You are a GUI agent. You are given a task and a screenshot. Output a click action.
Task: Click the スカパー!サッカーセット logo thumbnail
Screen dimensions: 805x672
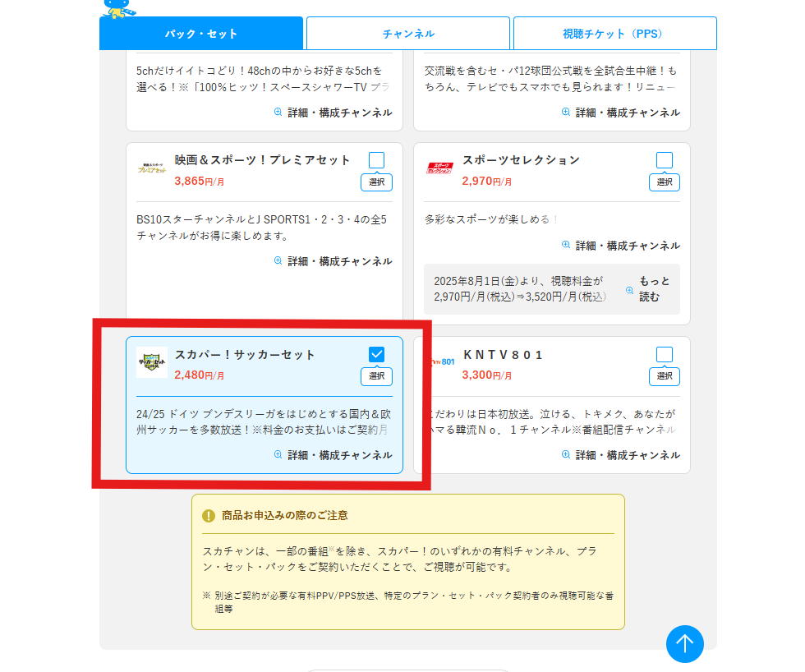[x=152, y=362]
